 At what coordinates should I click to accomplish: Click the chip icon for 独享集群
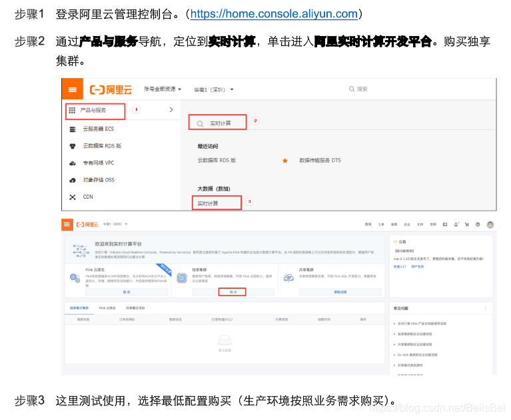(x=181, y=278)
